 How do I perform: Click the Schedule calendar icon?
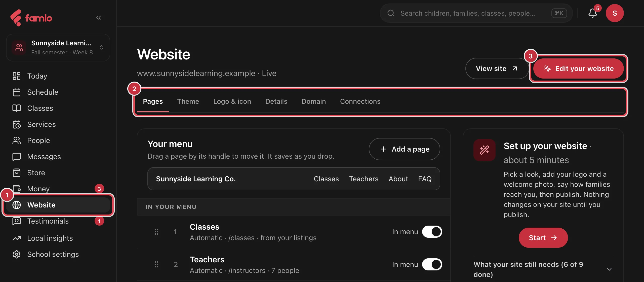(17, 92)
